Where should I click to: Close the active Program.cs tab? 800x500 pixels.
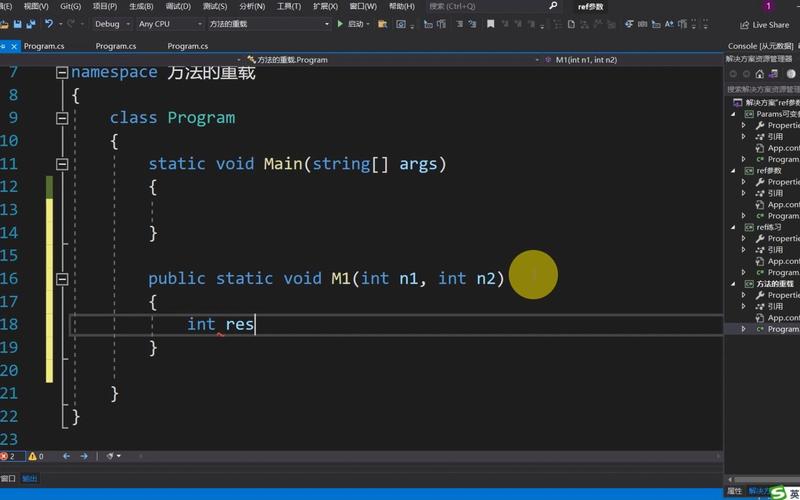point(14,46)
